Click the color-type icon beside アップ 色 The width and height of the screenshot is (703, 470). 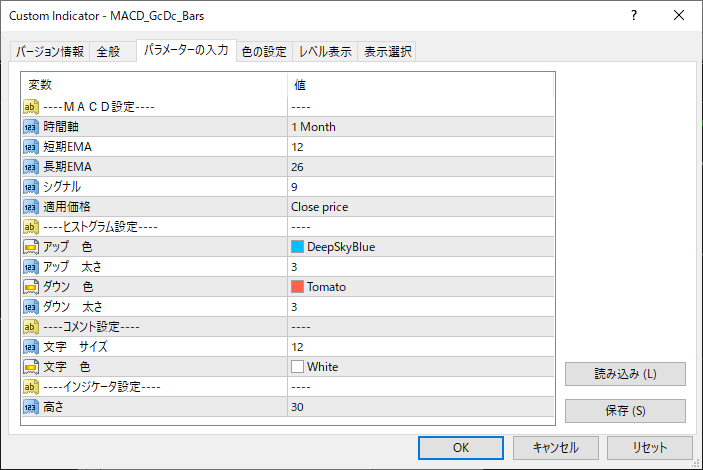[31, 247]
